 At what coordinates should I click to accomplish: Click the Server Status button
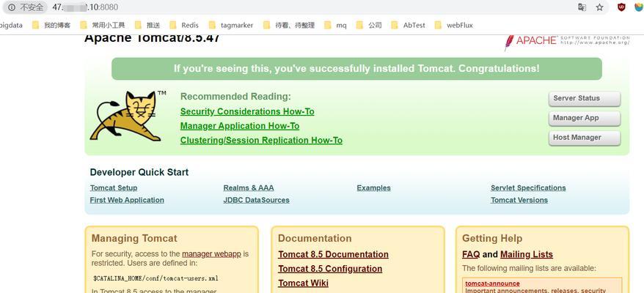585,98
